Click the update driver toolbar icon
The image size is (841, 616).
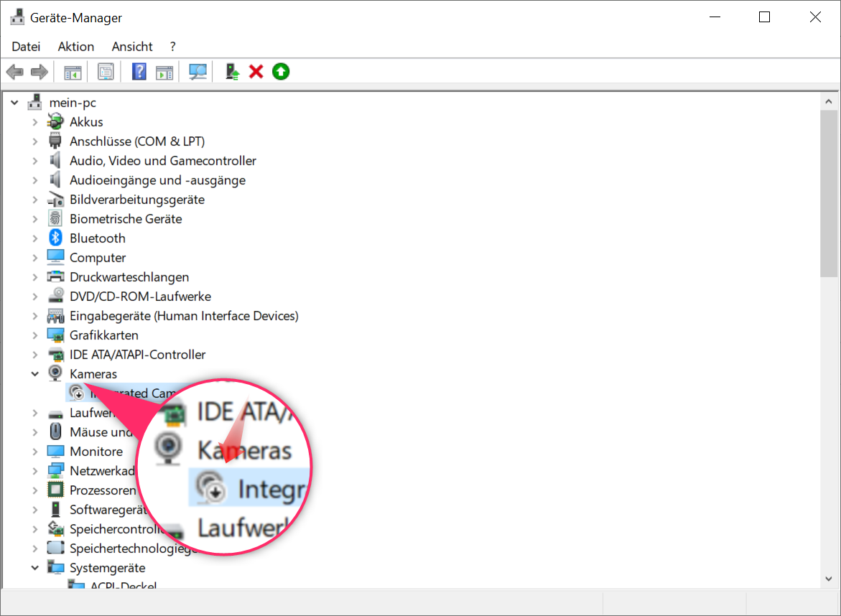pyautogui.click(x=232, y=72)
